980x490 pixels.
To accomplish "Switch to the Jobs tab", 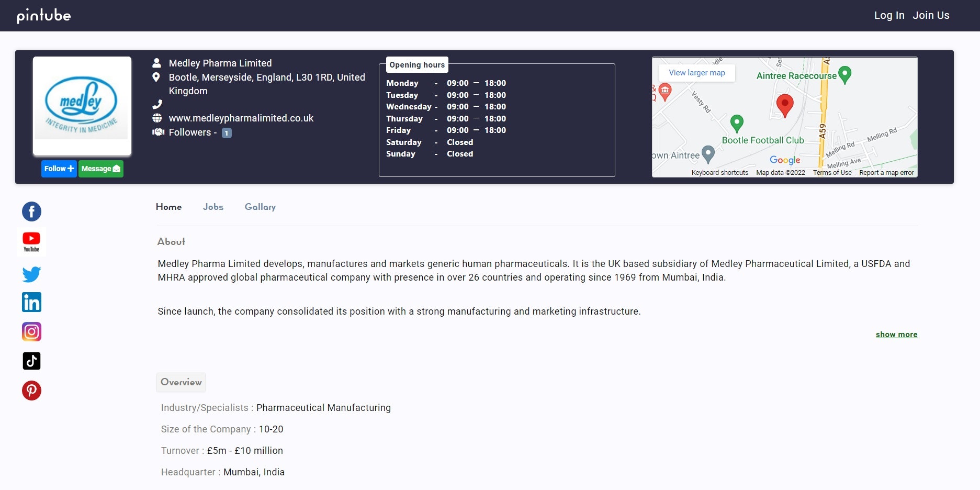I will click(x=213, y=207).
